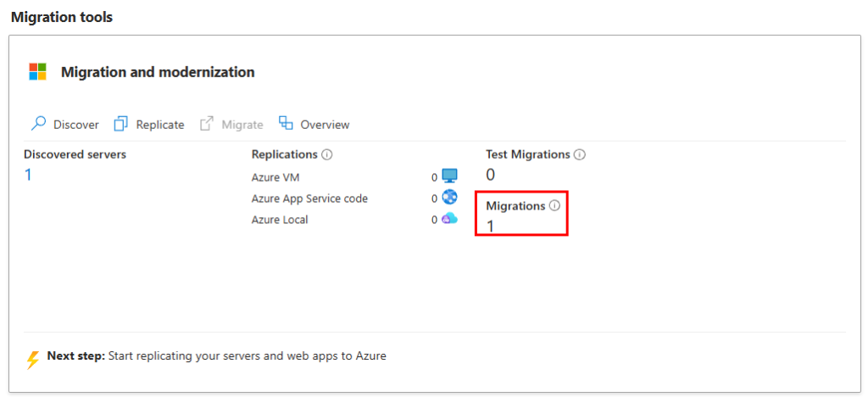Select the Replicate toolbar label

(x=160, y=125)
